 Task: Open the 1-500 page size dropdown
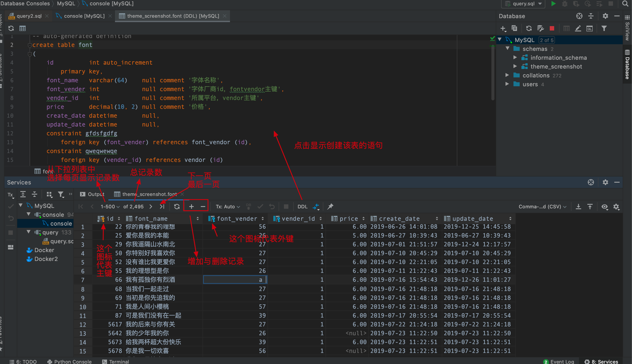(110, 207)
